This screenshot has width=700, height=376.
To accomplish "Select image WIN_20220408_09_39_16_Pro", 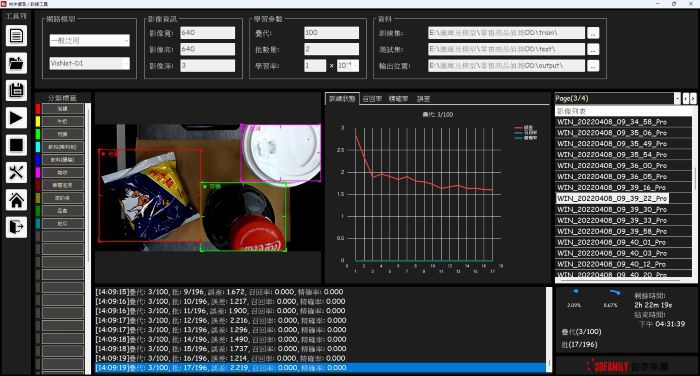I will coord(612,188).
